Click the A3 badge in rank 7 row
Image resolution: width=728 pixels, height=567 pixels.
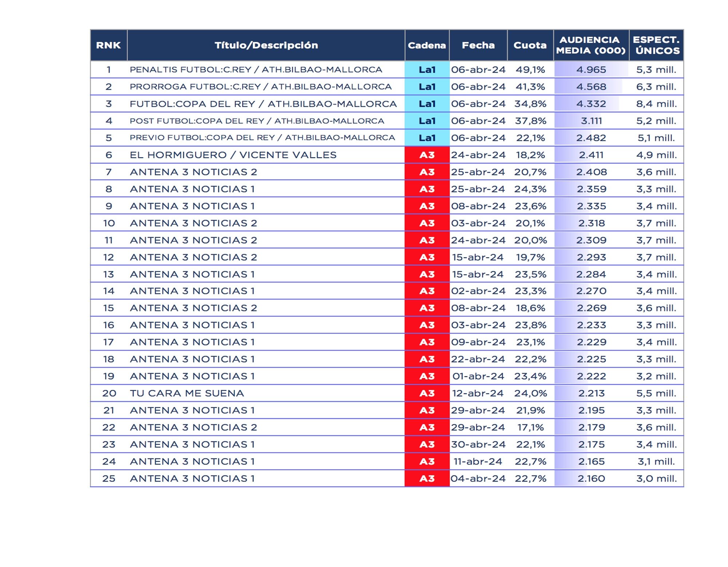[427, 172]
